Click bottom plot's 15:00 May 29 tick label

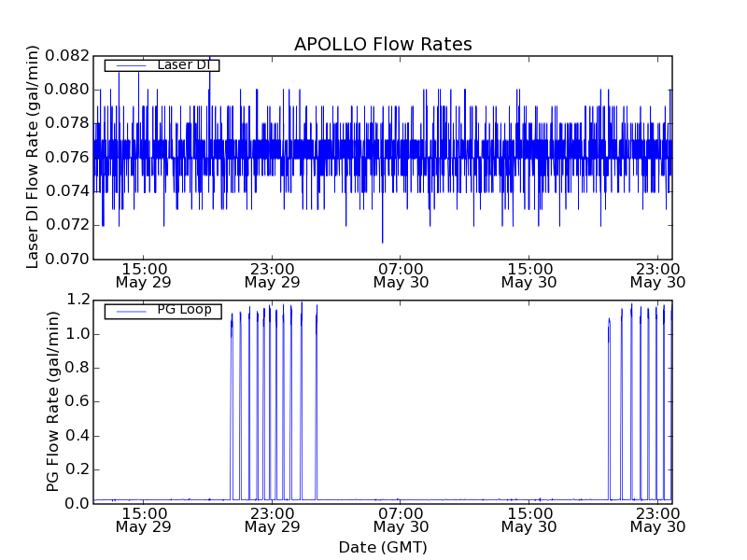143,520
